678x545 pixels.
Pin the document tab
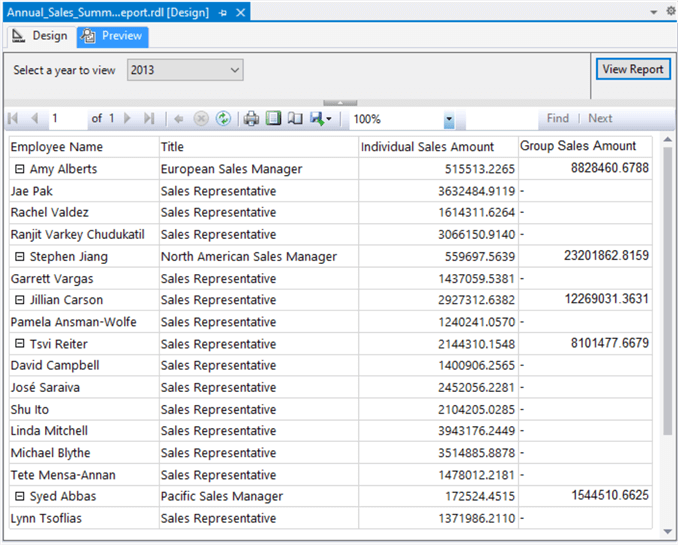223,13
